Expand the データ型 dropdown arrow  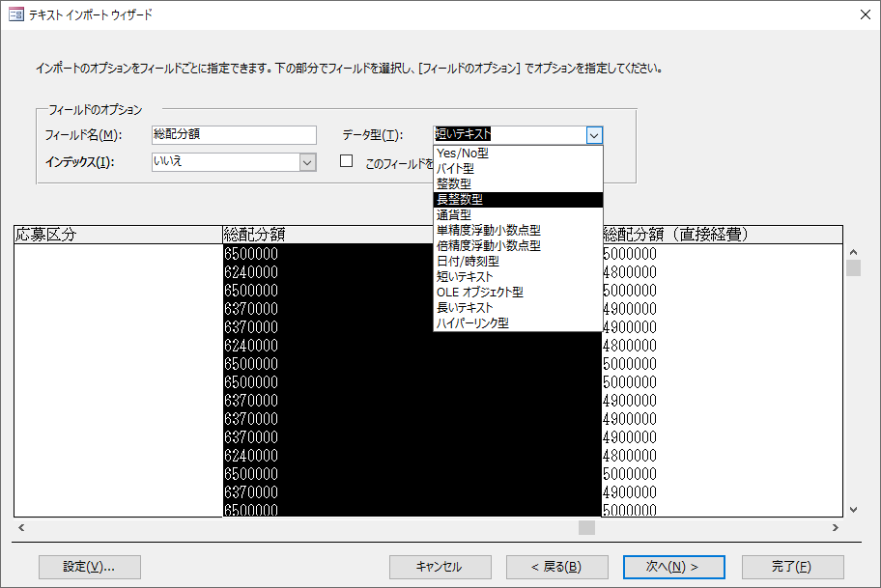[594, 135]
